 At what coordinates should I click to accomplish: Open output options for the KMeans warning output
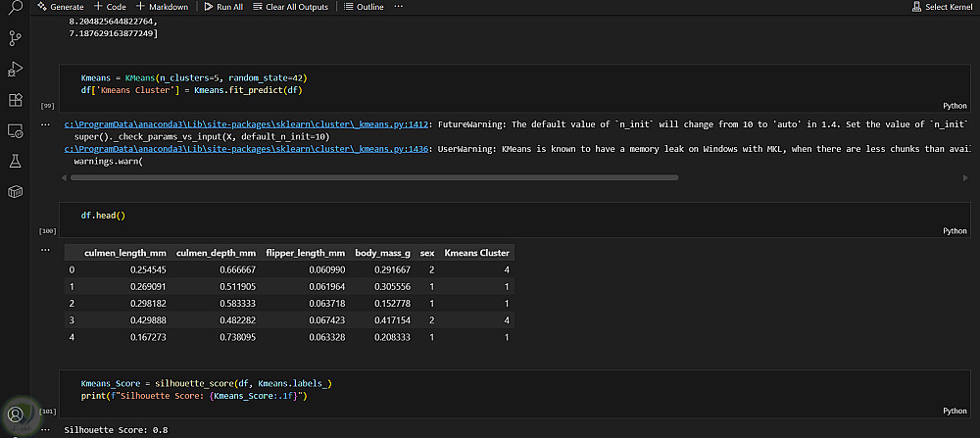click(x=45, y=124)
